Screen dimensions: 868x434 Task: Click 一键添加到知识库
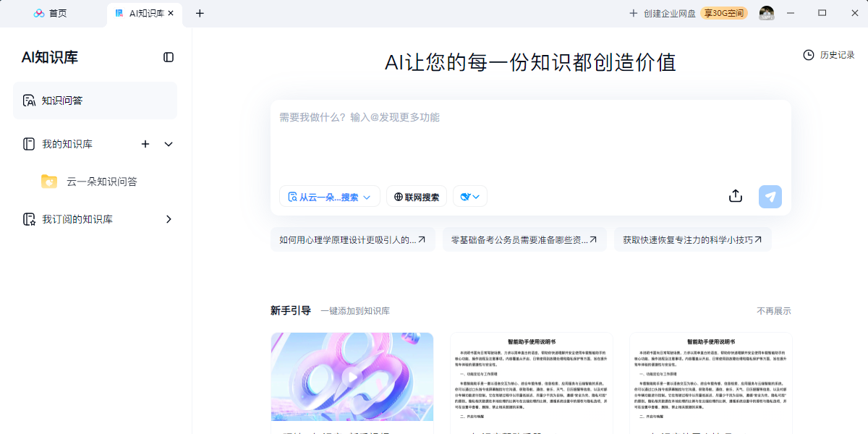(x=355, y=311)
